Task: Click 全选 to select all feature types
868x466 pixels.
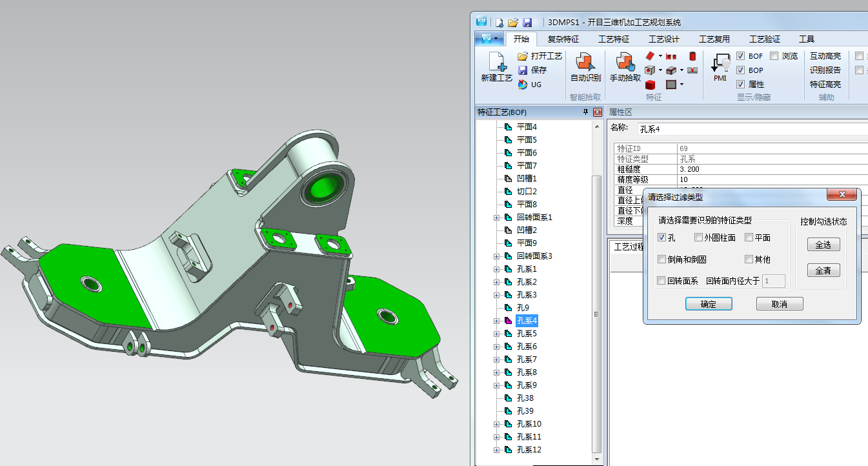Action: point(823,244)
